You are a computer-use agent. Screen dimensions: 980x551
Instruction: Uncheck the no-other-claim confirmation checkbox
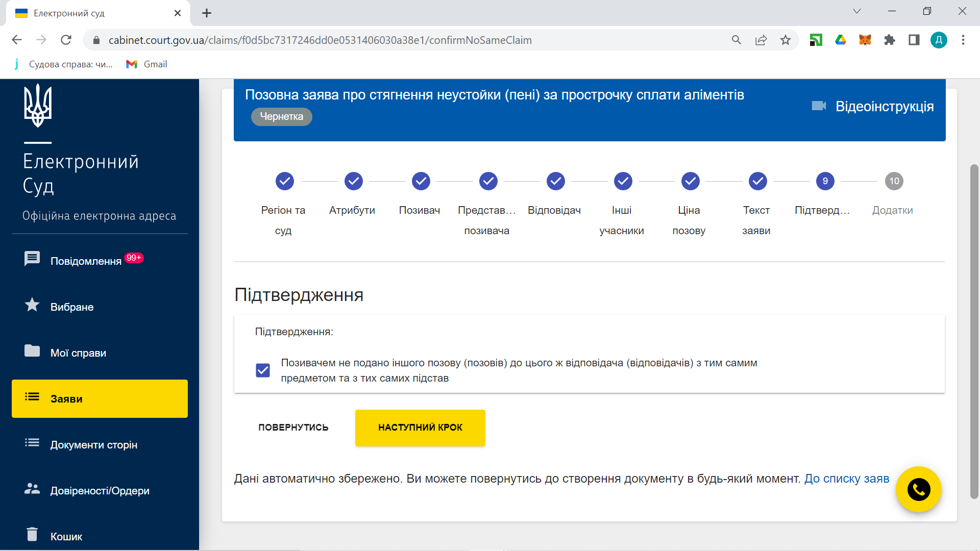[263, 370]
